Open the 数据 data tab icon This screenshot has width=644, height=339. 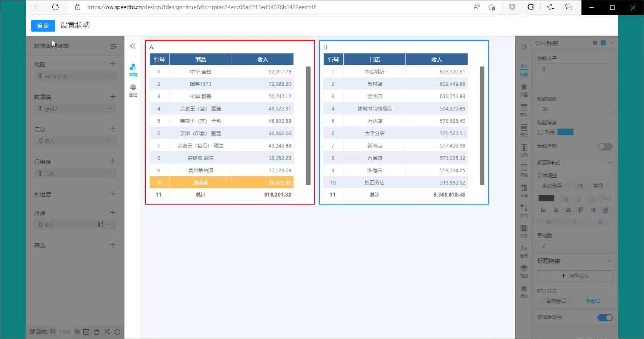coord(133,70)
